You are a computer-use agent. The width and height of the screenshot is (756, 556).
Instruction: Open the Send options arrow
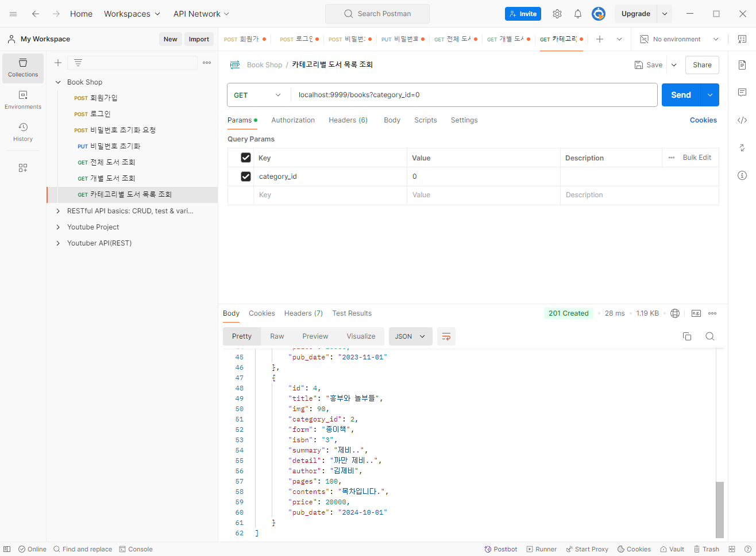pyautogui.click(x=710, y=95)
